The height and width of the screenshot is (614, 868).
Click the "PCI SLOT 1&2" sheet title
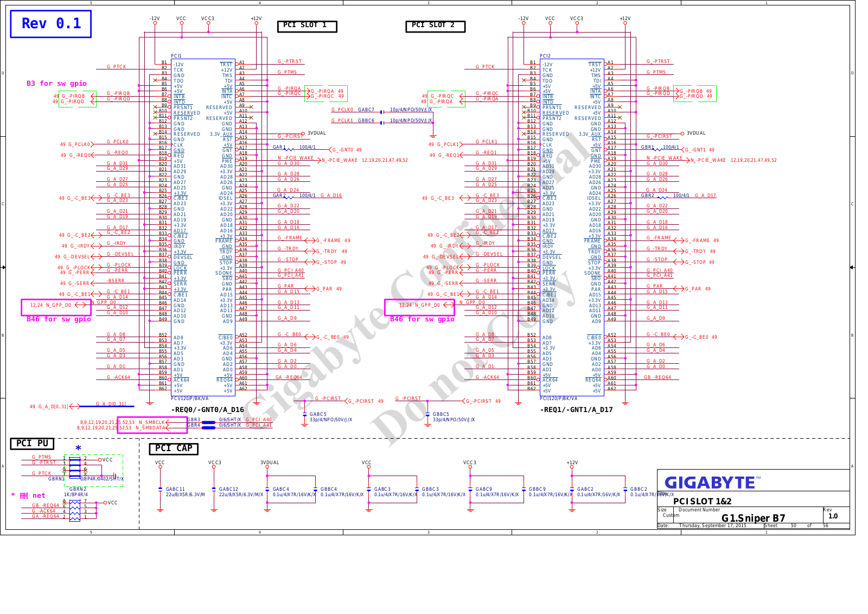702,501
